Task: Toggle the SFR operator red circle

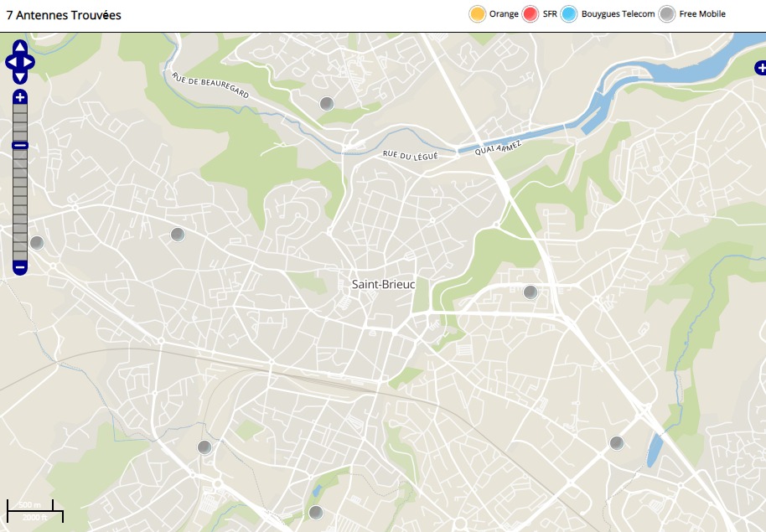Action: click(531, 14)
